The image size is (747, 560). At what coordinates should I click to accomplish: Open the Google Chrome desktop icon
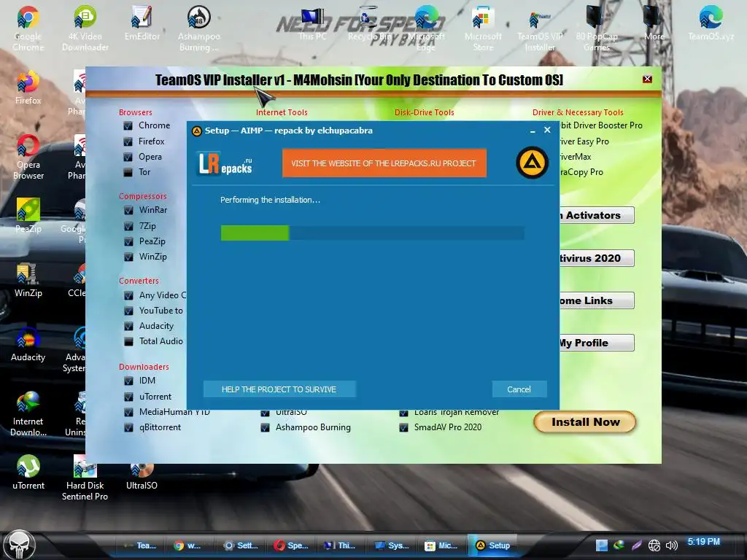pos(28,28)
